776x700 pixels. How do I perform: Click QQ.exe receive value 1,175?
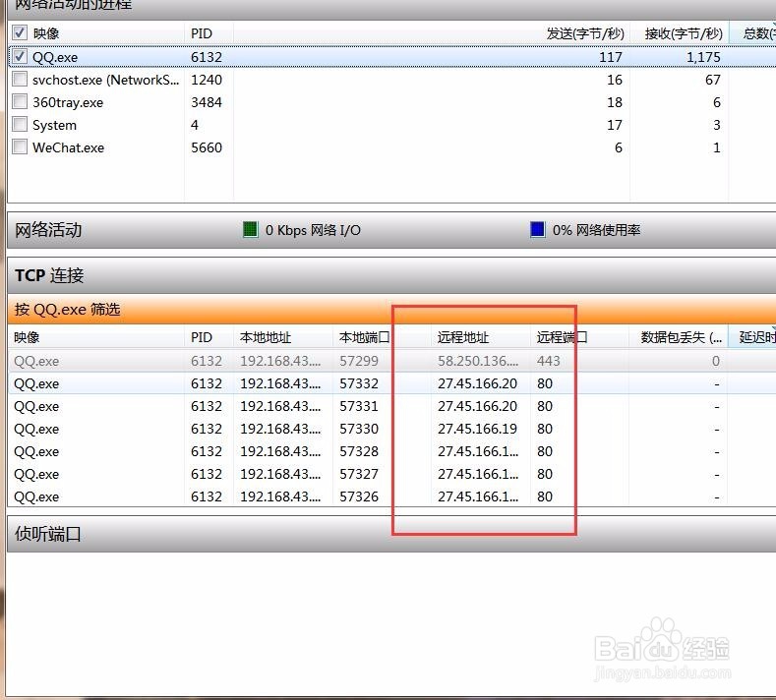click(703, 57)
